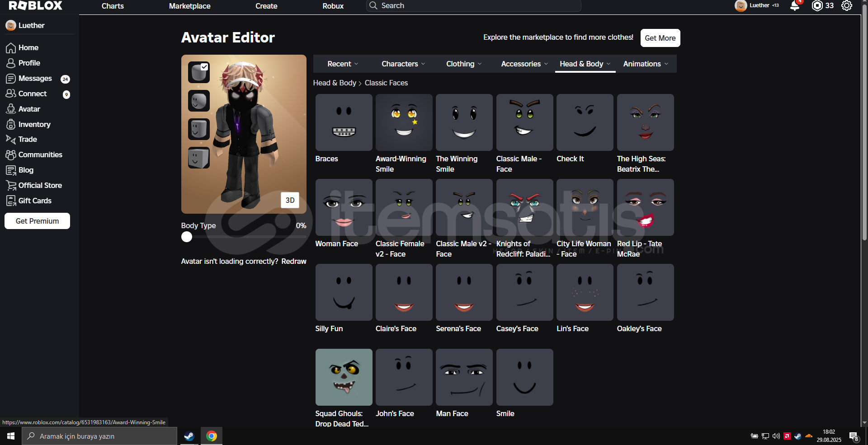This screenshot has height=445, width=868.
Task: Click the Redraw link
Action: click(x=293, y=261)
